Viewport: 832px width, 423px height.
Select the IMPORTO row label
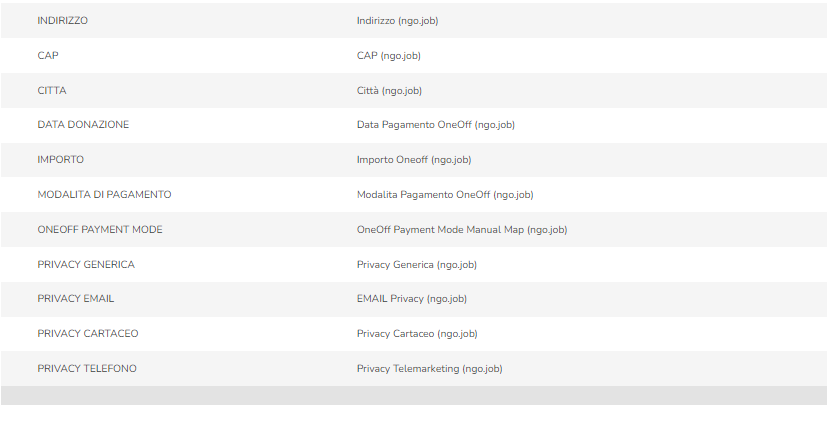(61, 160)
